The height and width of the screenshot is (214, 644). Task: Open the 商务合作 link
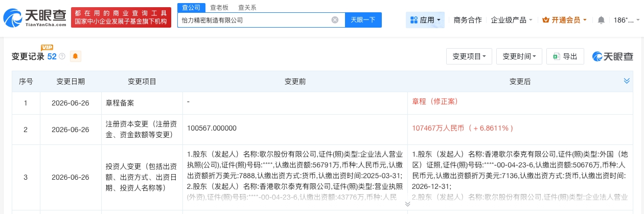[x=468, y=20]
